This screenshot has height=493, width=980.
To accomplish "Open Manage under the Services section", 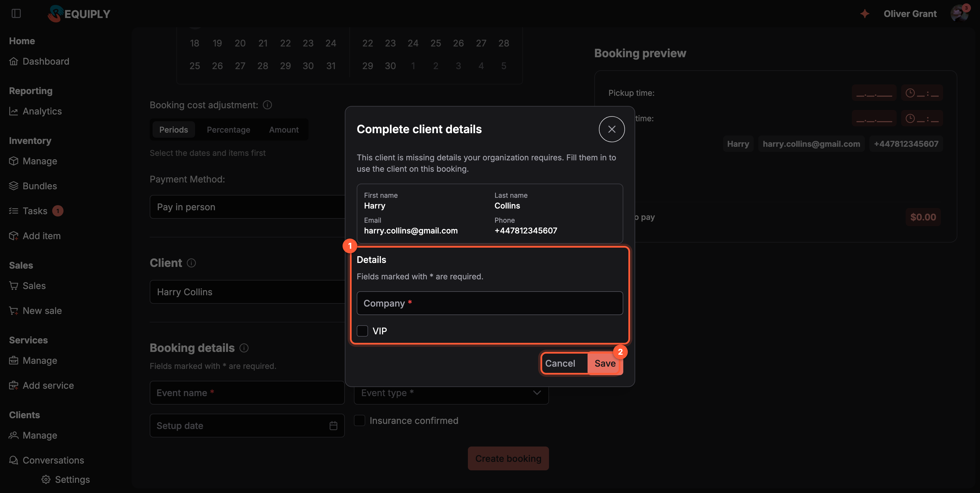I will (x=33, y=361).
